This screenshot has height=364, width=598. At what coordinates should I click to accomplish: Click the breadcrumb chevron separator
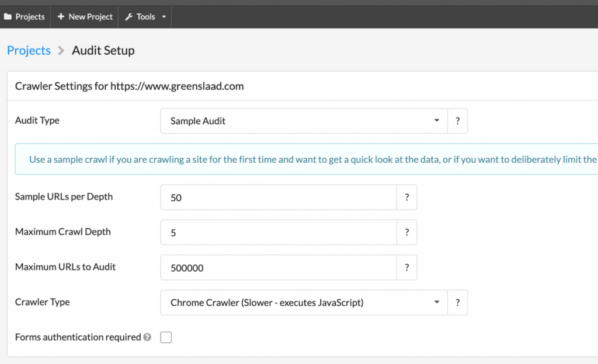[61, 51]
